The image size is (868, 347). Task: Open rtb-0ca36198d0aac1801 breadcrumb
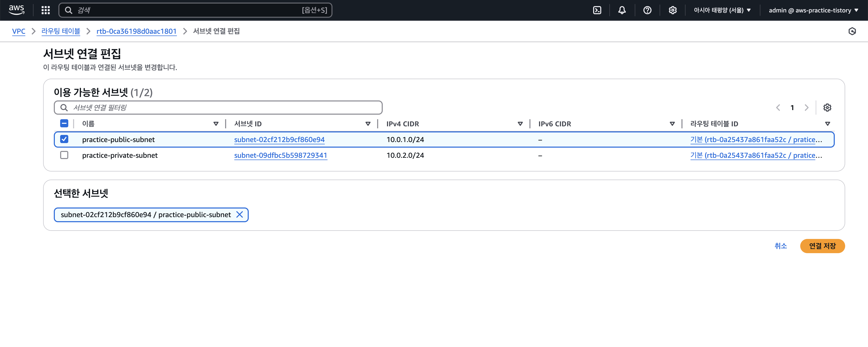pos(137,31)
